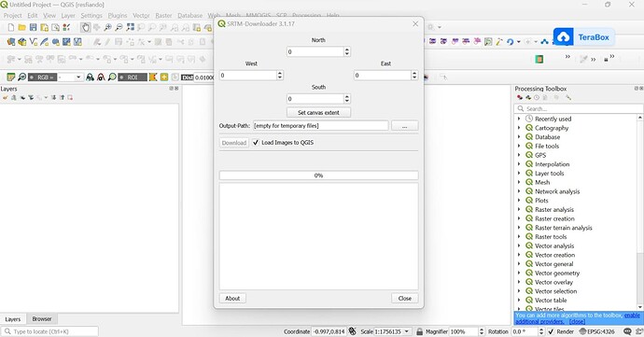Select the Pan Map hand tool
644x337 pixels.
point(86,27)
